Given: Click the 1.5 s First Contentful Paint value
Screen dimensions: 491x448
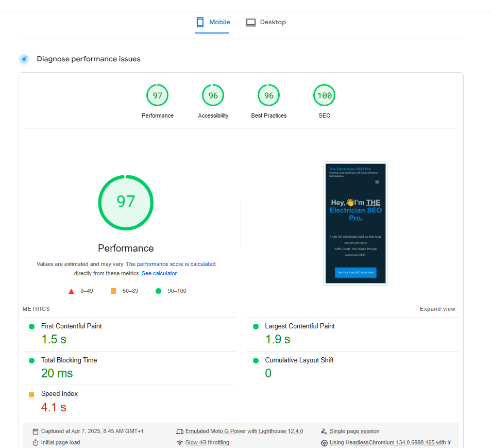Looking at the screenshot, I should point(54,339).
